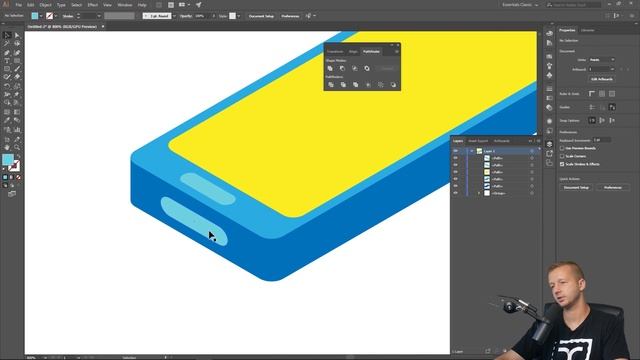Click Document Setup in control bar
This screenshot has height=360, width=640.
pos(261,16)
